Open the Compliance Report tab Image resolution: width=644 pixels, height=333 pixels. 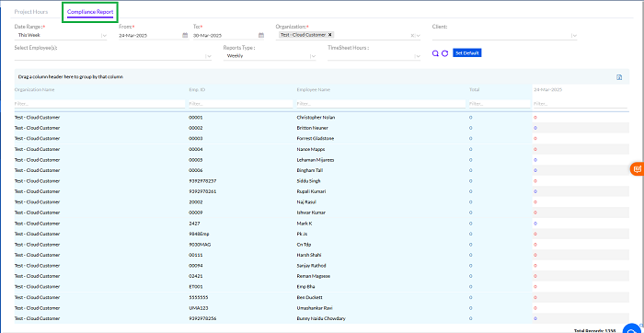point(90,12)
